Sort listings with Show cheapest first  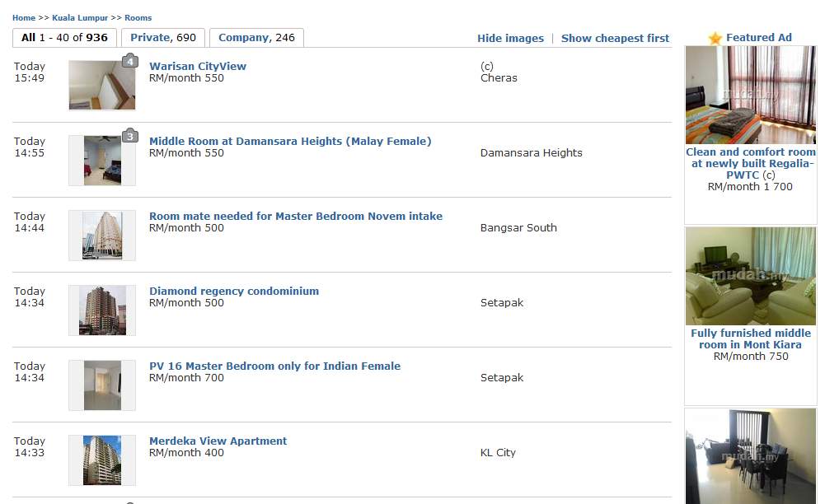pos(615,39)
